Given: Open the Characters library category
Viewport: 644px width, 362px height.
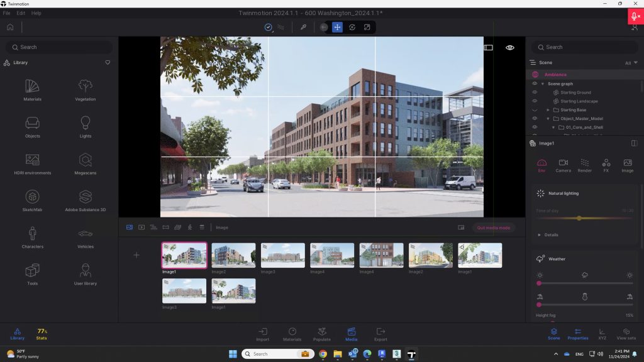Looking at the screenshot, I should click(32, 237).
